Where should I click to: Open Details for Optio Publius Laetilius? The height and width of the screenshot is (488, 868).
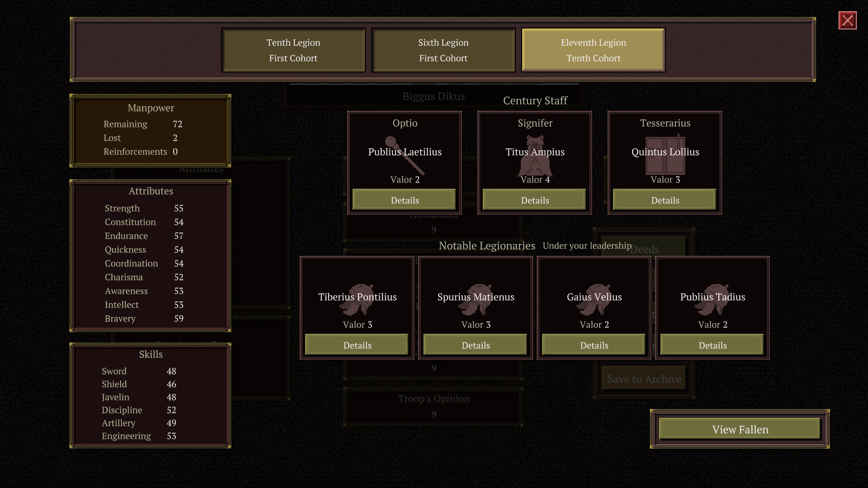[405, 200]
